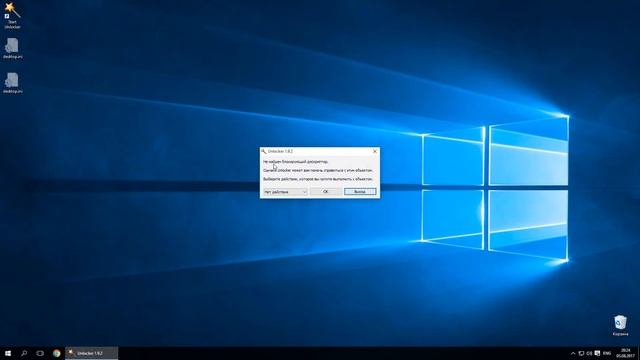The height and width of the screenshot is (360, 640).
Task: Open Task View from the taskbar
Action: 40,353
